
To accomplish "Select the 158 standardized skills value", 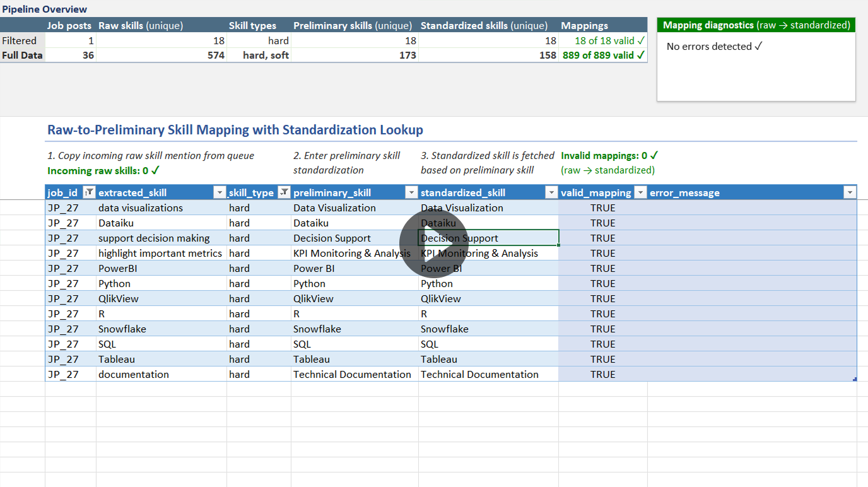I will [x=488, y=55].
